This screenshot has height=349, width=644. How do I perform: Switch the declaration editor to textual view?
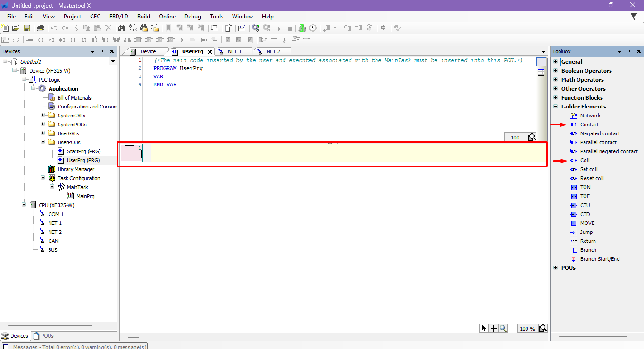coord(541,62)
